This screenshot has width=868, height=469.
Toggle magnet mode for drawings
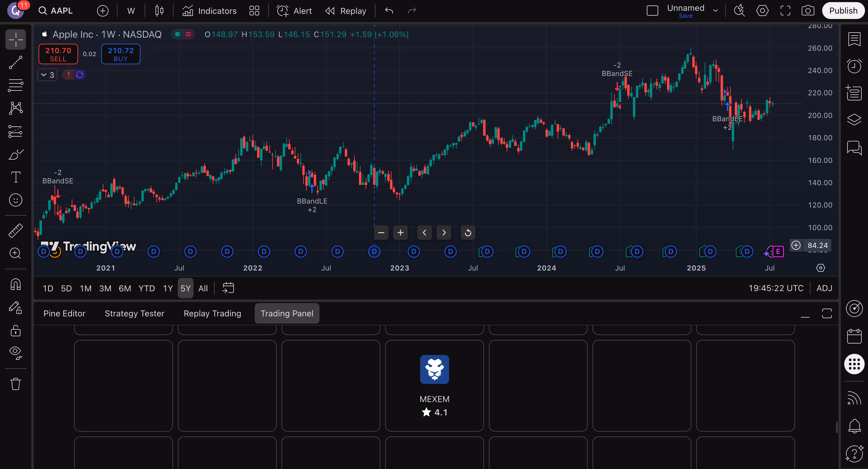[x=15, y=284]
